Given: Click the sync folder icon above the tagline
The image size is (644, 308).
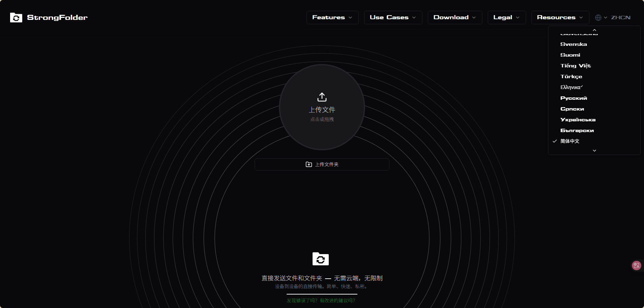Looking at the screenshot, I should click(x=320, y=259).
